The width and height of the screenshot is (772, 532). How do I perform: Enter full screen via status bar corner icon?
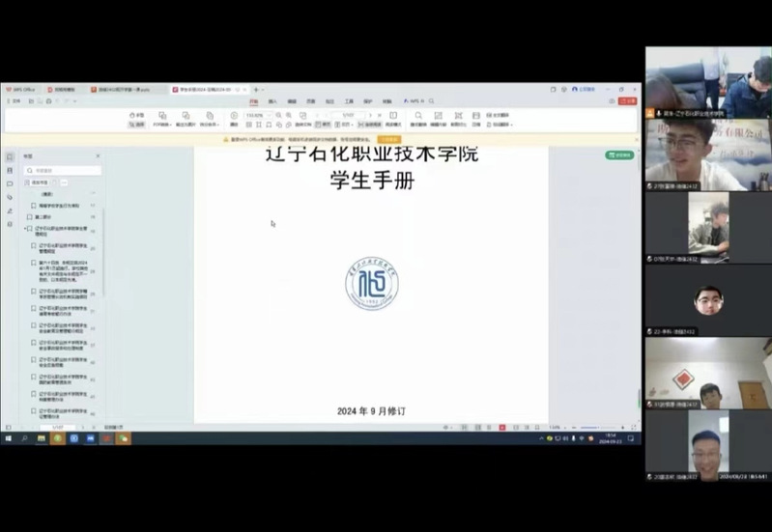(634, 428)
